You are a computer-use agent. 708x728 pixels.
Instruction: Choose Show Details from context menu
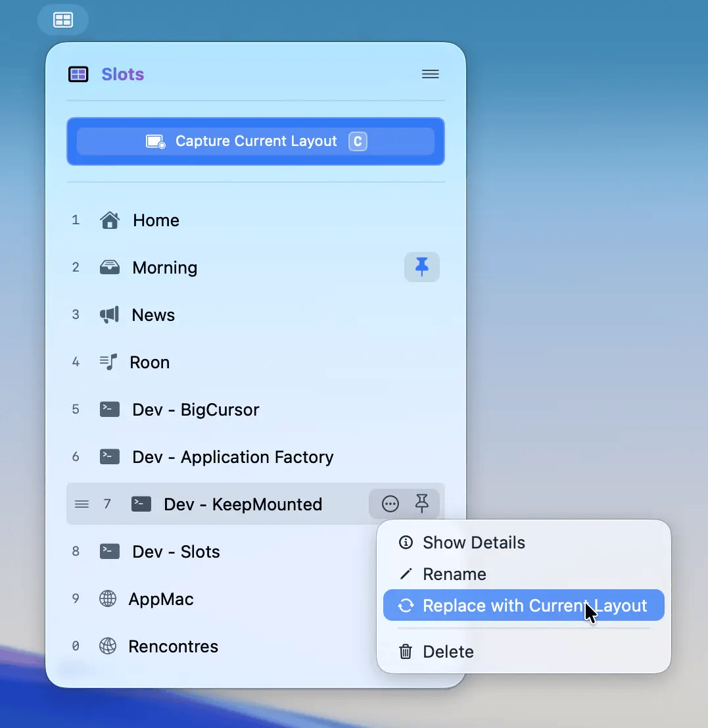(524, 543)
